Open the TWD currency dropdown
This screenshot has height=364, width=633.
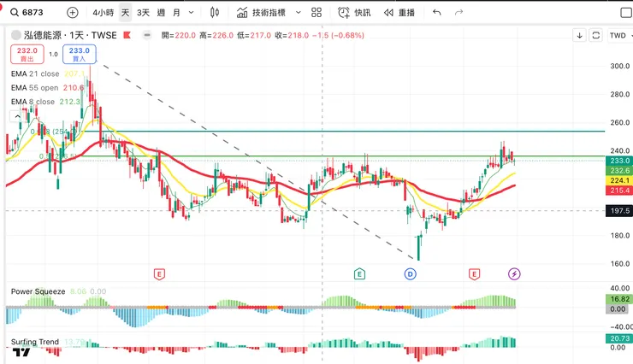[x=620, y=36]
